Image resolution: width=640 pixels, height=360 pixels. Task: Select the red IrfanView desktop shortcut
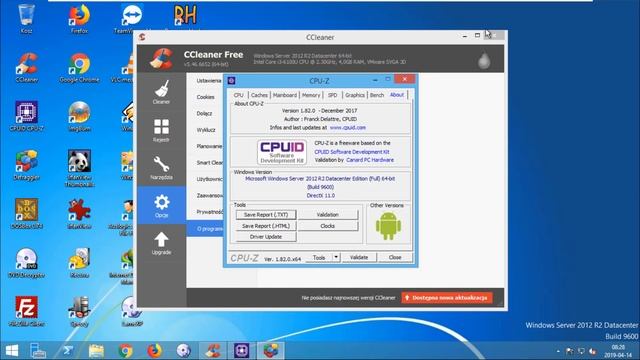pos(79,213)
